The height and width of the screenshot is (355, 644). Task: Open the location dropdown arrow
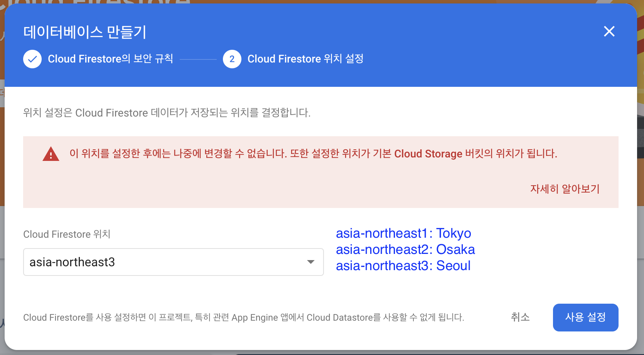(x=310, y=262)
